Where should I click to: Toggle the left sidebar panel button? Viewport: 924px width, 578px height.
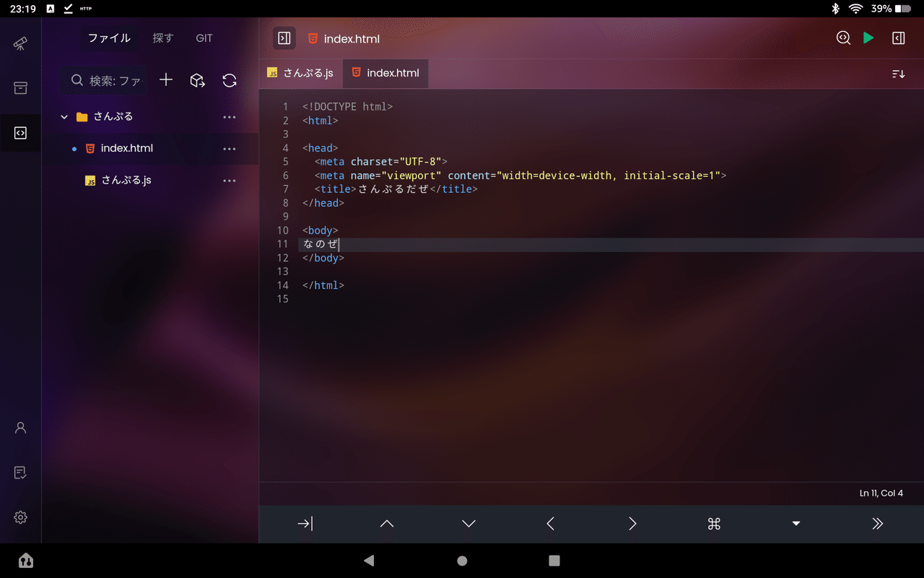284,38
